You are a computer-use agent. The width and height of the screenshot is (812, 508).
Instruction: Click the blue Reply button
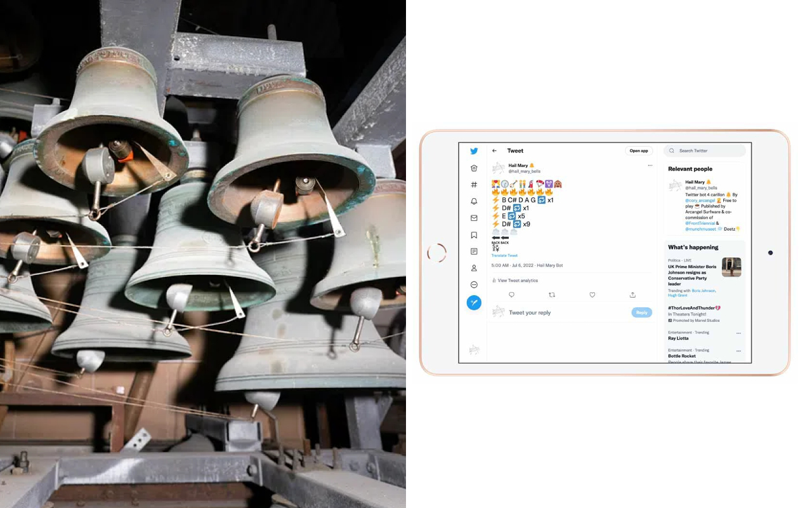click(642, 312)
